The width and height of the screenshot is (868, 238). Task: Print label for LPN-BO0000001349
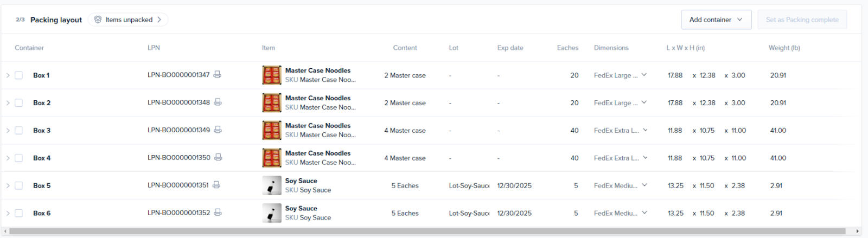pyautogui.click(x=218, y=130)
